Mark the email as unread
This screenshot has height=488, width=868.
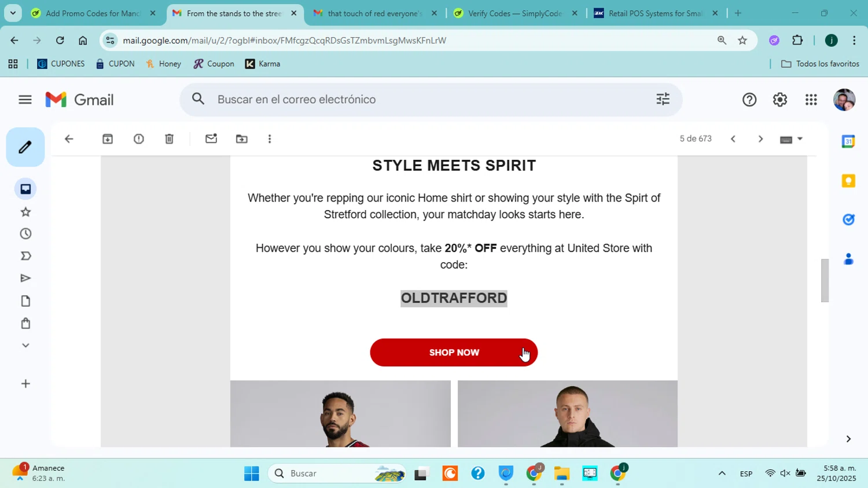(211, 139)
